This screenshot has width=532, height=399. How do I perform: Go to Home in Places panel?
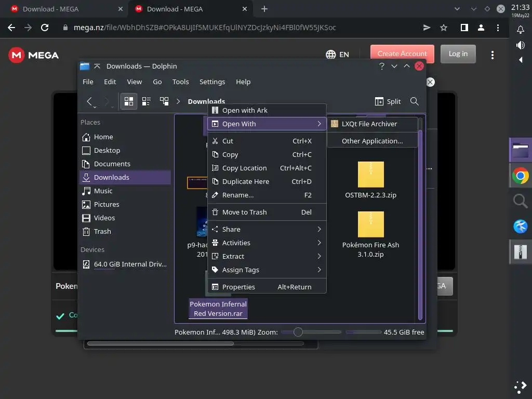125,137
